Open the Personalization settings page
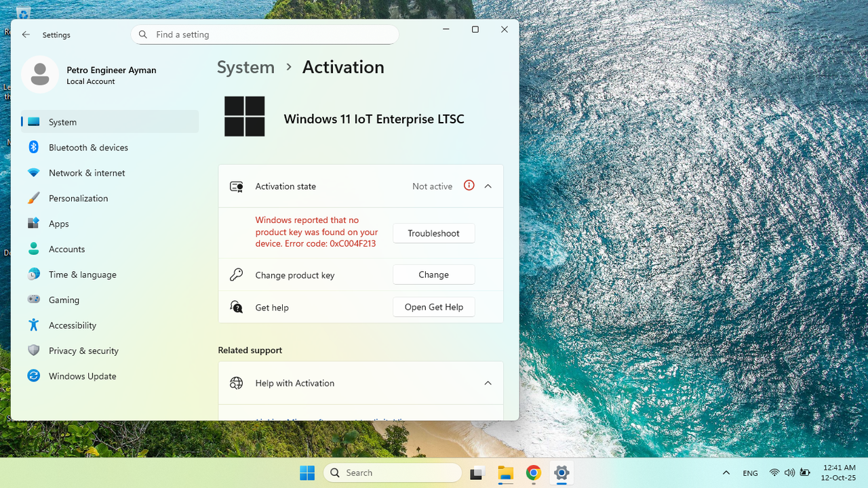The image size is (868, 488). (x=110, y=198)
